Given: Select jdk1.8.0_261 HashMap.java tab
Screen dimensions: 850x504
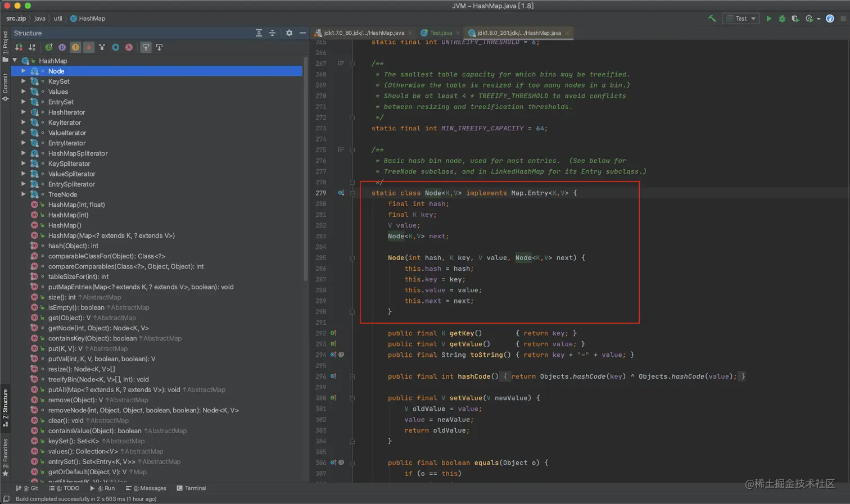Looking at the screenshot, I should click(519, 33).
